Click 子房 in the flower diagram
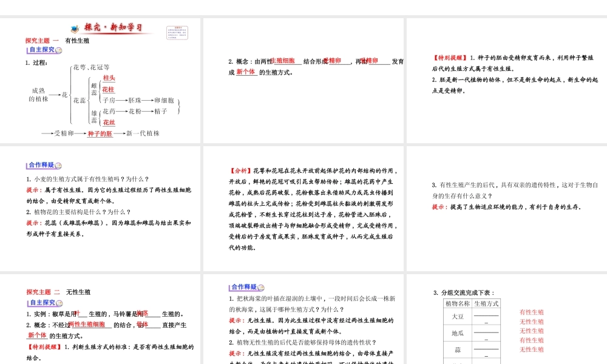This screenshot has height=364, width=607. pyautogui.click(x=109, y=101)
